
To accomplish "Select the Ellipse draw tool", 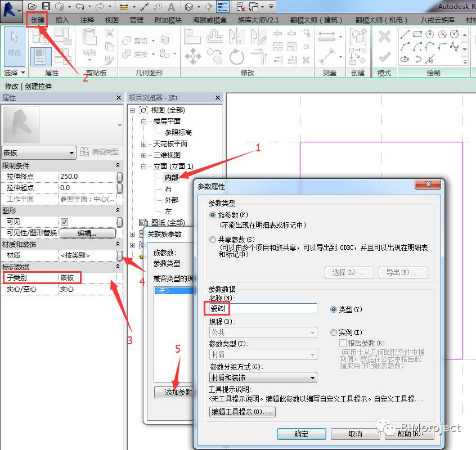I will (405, 59).
